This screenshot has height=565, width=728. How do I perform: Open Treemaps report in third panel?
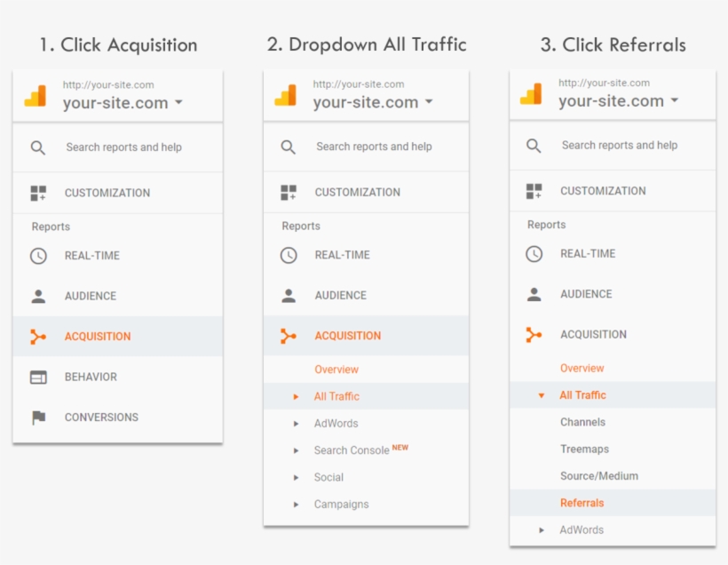point(584,449)
